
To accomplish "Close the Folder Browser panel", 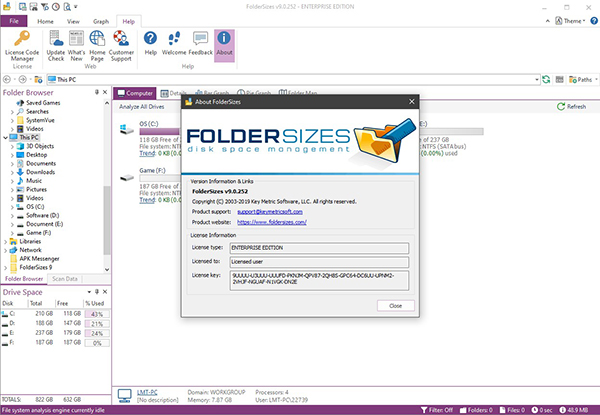I will pos(105,92).
